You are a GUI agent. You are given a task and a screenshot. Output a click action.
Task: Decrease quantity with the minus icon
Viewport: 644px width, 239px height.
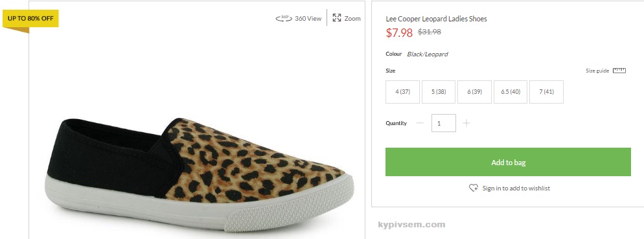(x=420, y=123)
